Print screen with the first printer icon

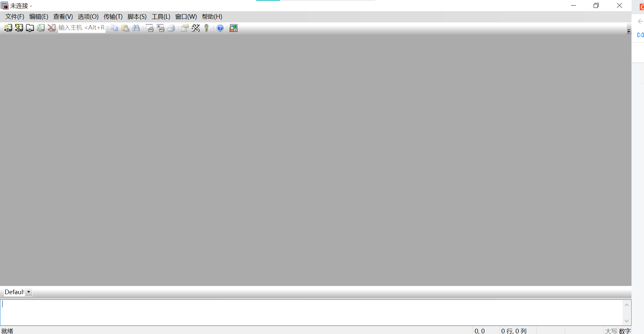point(150,28)
